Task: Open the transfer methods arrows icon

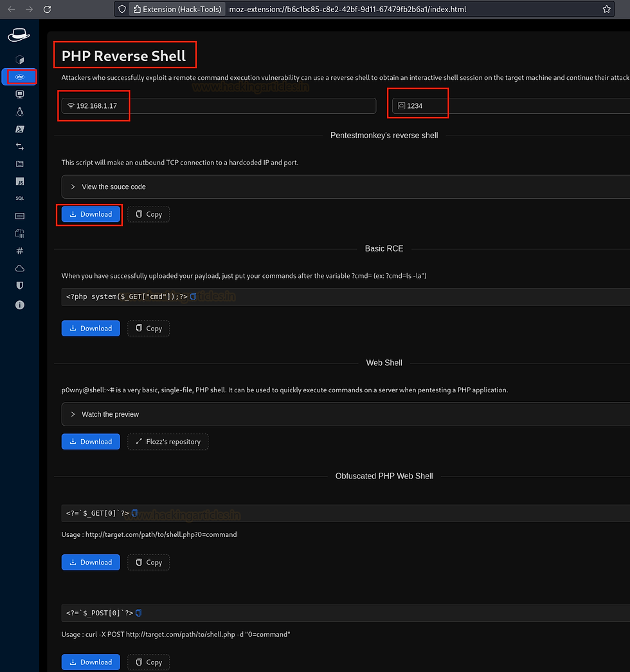Action: click(20, 147)
